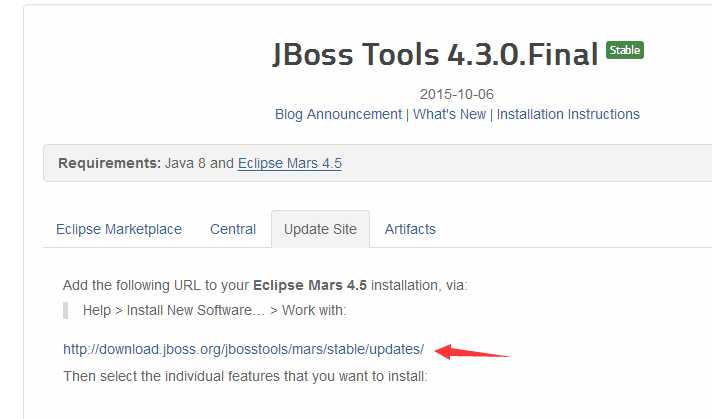712x419 pixels.
Task: Click the 'Then select the individual features' text
Action: [x=245, y=376]
